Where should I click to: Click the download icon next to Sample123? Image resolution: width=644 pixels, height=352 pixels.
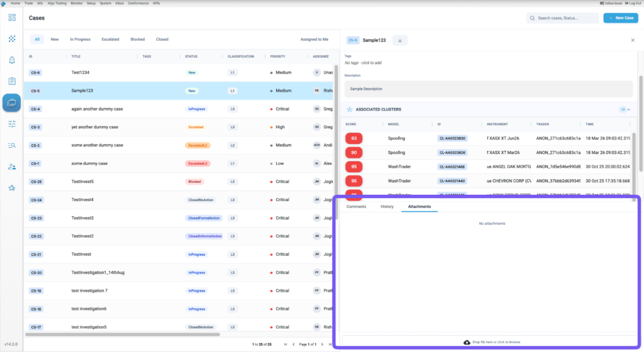coord(400,40)
